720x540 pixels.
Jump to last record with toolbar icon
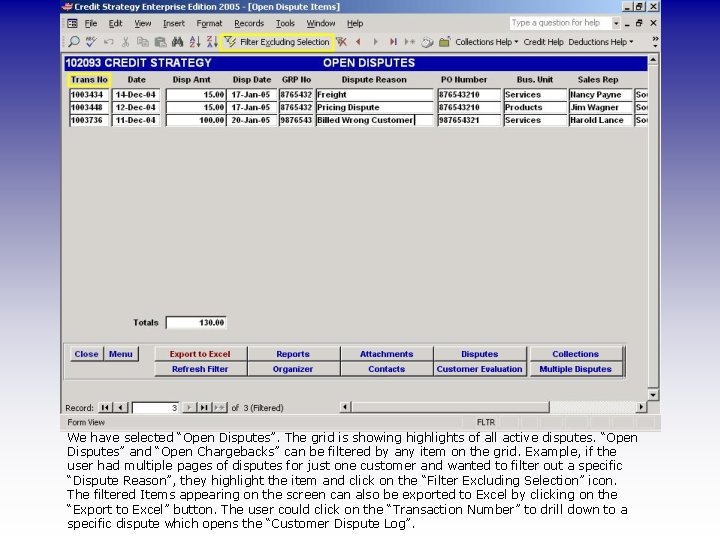pos(393,42)
